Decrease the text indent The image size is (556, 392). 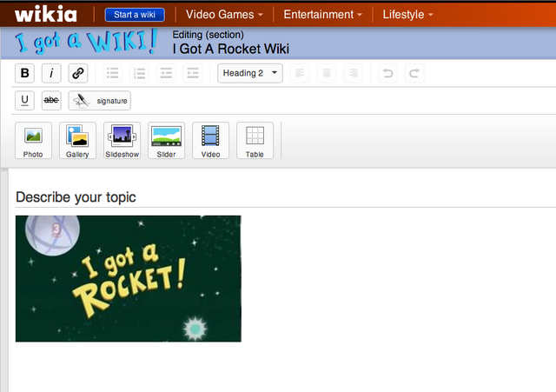(193, 73)
